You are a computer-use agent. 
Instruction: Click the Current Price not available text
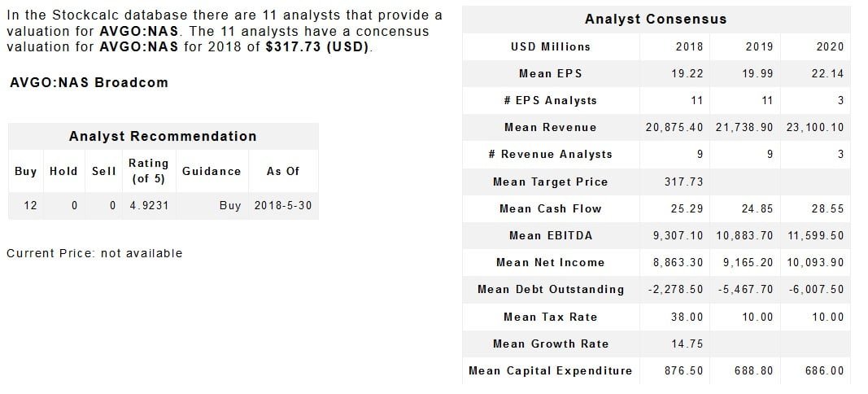pyautogui.click(x=94, y=253)
